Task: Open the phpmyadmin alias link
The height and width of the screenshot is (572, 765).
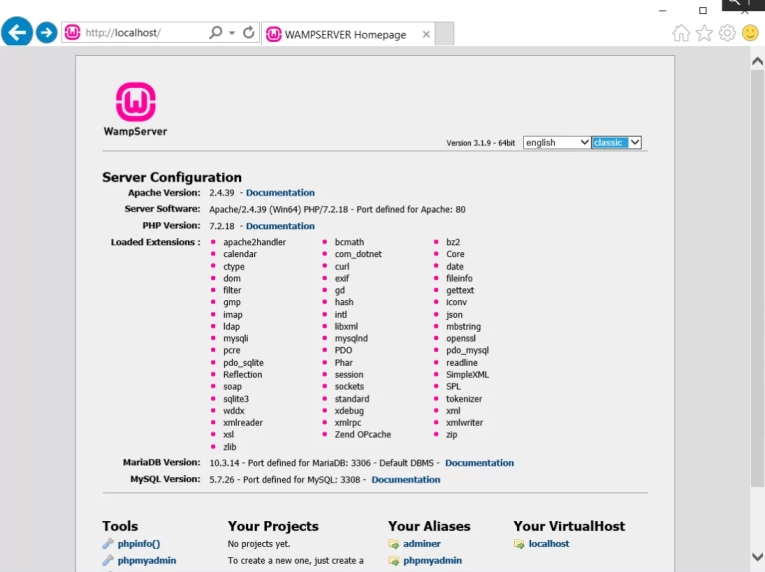Action: (x=432, y=560)
